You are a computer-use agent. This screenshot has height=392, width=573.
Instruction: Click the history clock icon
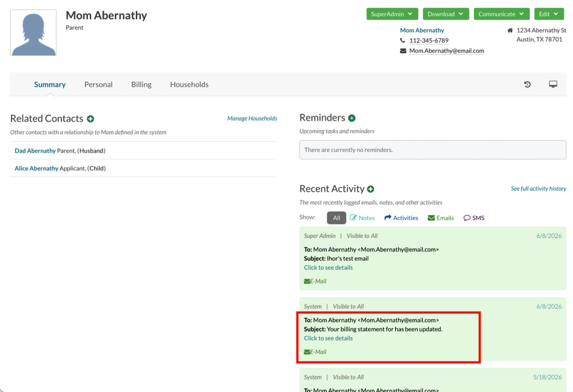(x=527, y=84)
